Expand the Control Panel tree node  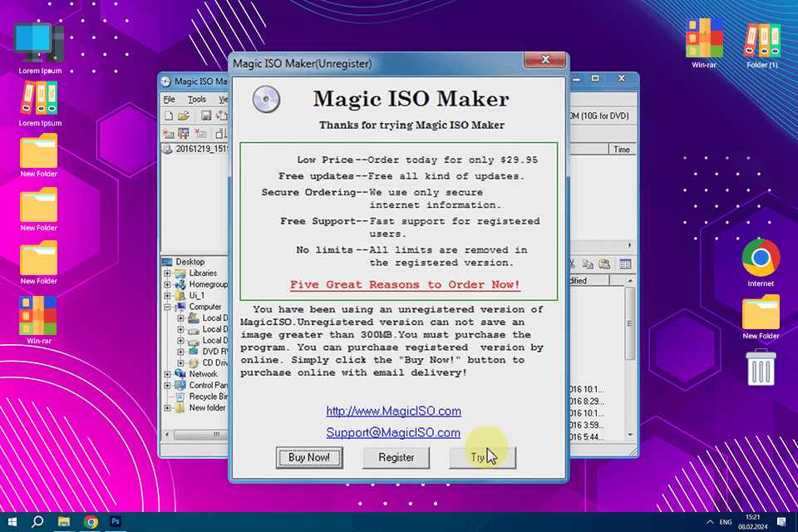coord(167,386)
